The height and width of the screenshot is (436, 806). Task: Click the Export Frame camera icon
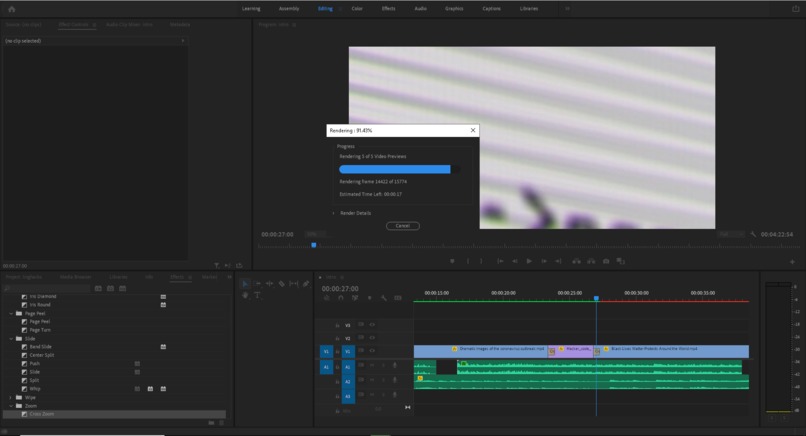tap(606, 261)
